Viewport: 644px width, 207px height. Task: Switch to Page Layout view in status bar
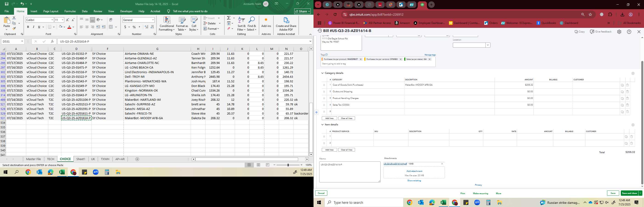tap(258, 165)
